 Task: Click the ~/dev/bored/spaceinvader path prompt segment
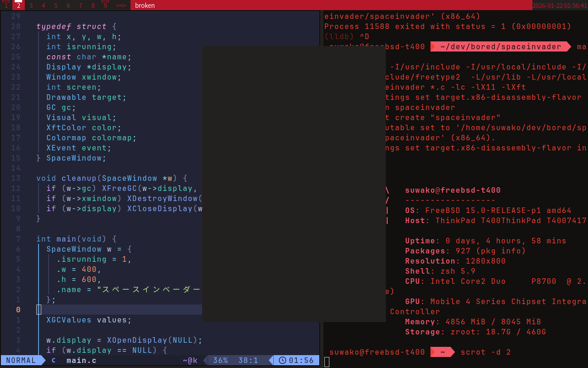[500, 46]
